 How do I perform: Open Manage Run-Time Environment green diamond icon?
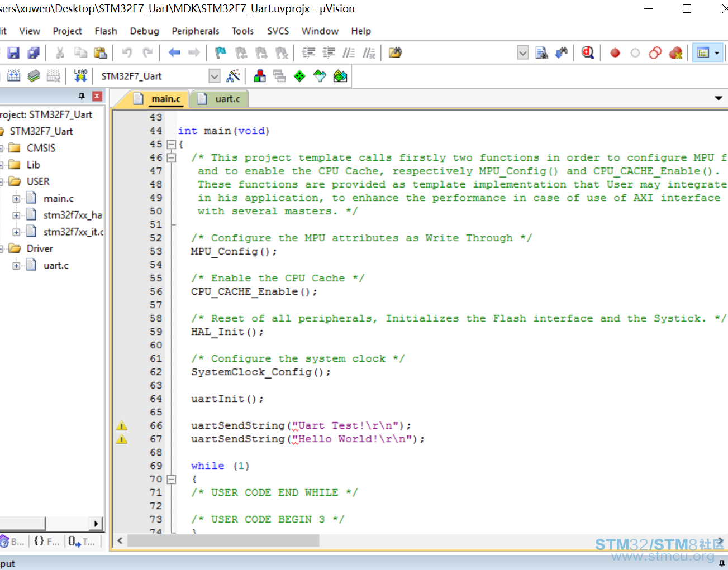pos(300,76)
